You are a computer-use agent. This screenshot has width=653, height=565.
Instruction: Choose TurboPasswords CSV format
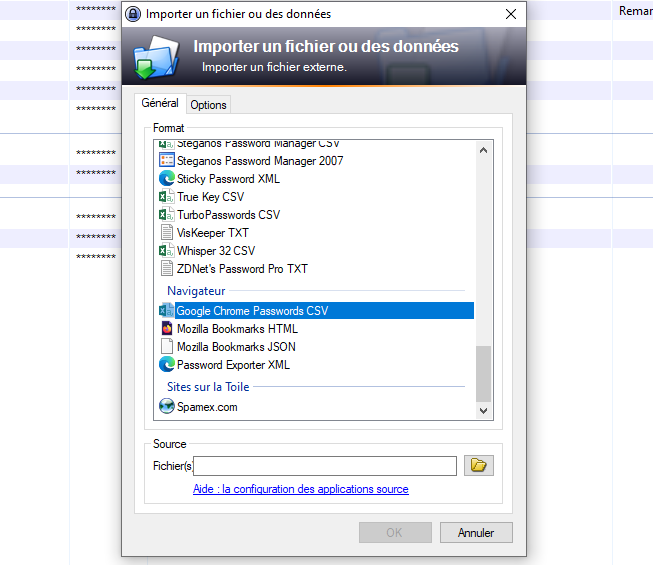click(x=228, y=215)
